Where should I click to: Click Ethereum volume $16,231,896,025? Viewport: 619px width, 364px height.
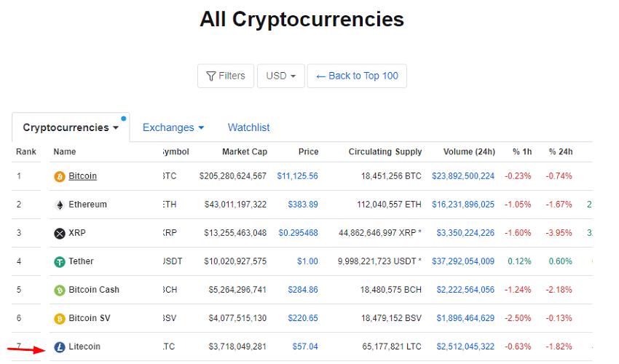pos(463,205)
